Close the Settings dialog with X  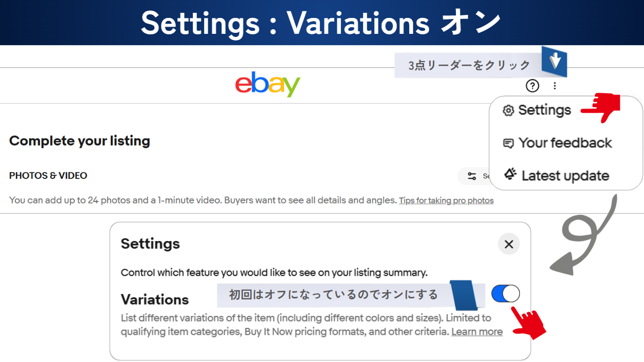click(x=509, y=244)
